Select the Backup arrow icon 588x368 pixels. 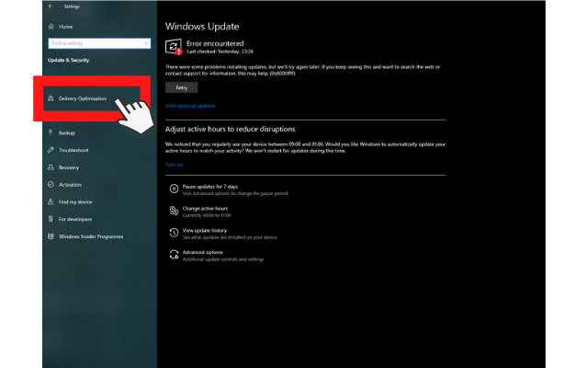tap(51, 132)
